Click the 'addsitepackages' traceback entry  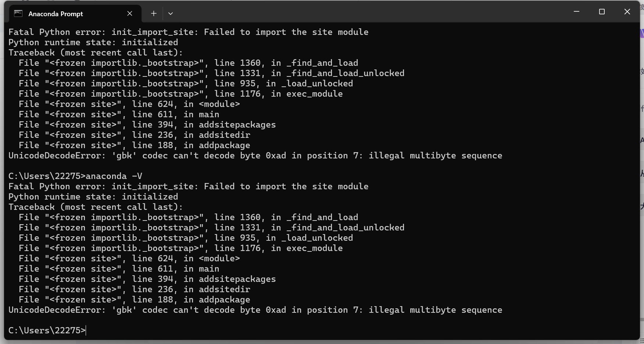[237, 125]
